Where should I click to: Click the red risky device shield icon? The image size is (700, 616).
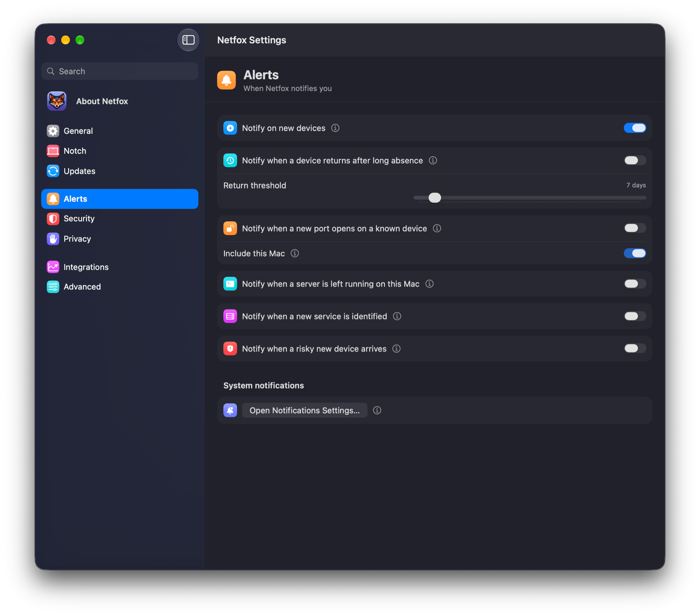point(230,349)
